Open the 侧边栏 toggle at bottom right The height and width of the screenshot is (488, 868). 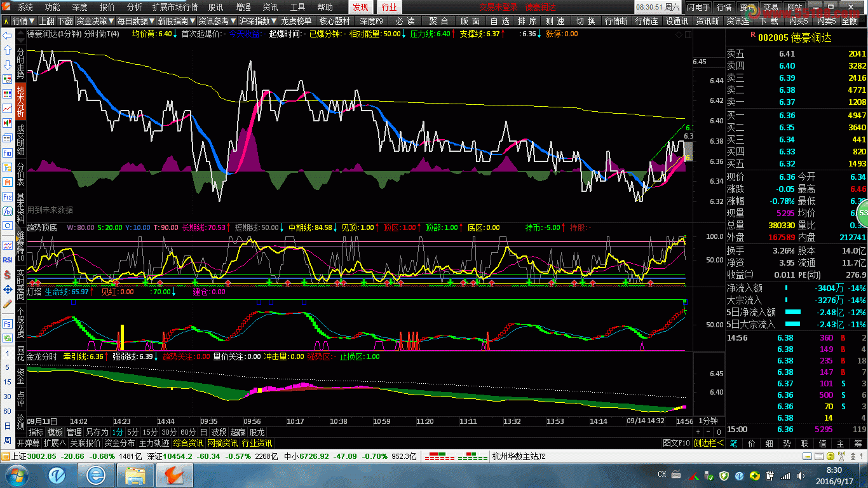709,443
